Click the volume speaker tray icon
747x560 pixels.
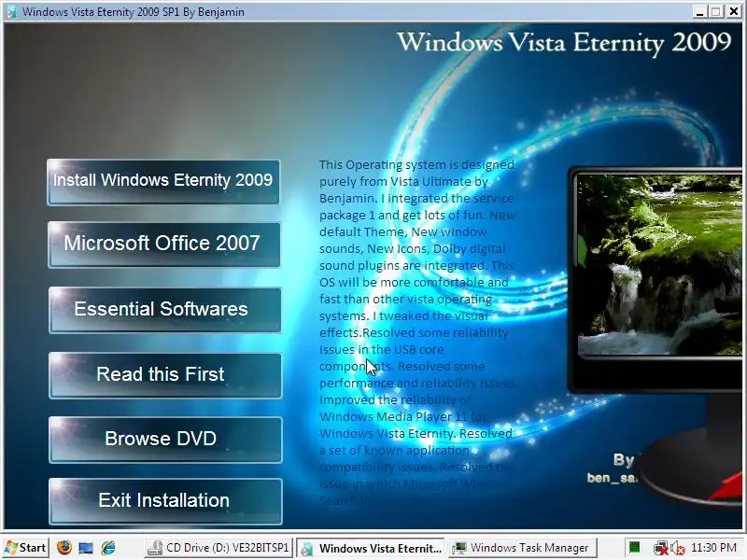tap(678, 549)
